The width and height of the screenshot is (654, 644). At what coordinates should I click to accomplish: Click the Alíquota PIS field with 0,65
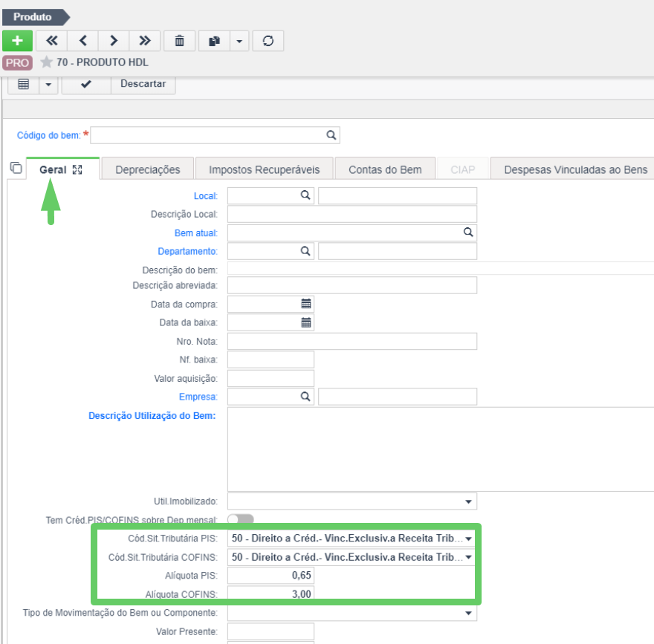point(271,576)
